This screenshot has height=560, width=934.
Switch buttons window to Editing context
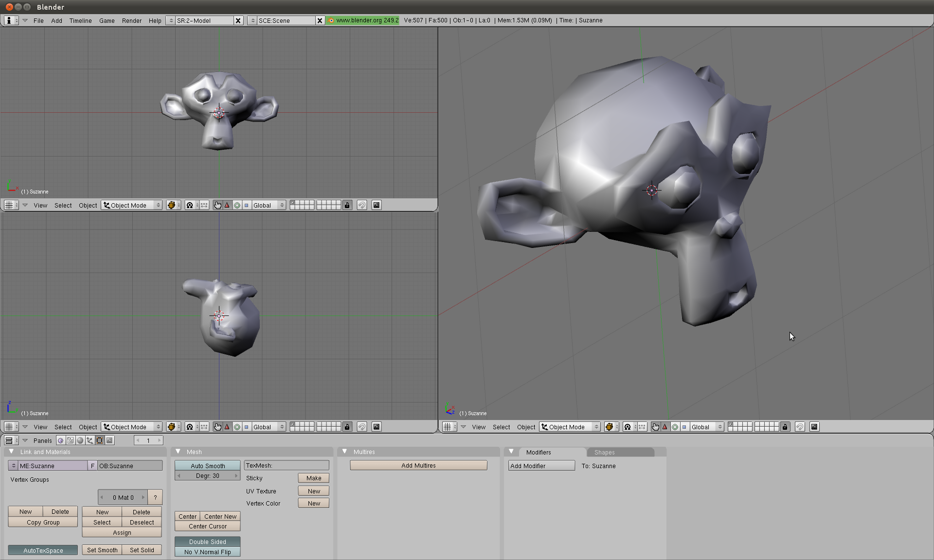[x=100, y=440]
